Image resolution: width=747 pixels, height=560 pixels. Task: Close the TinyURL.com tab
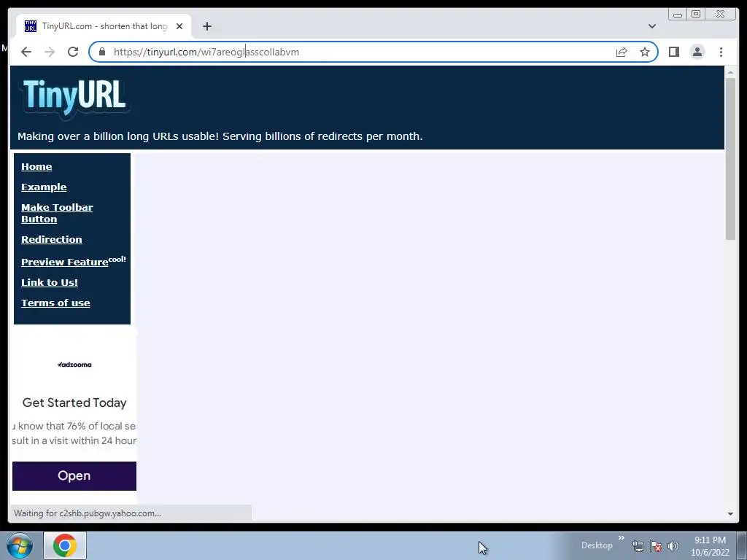click(179, 26)
